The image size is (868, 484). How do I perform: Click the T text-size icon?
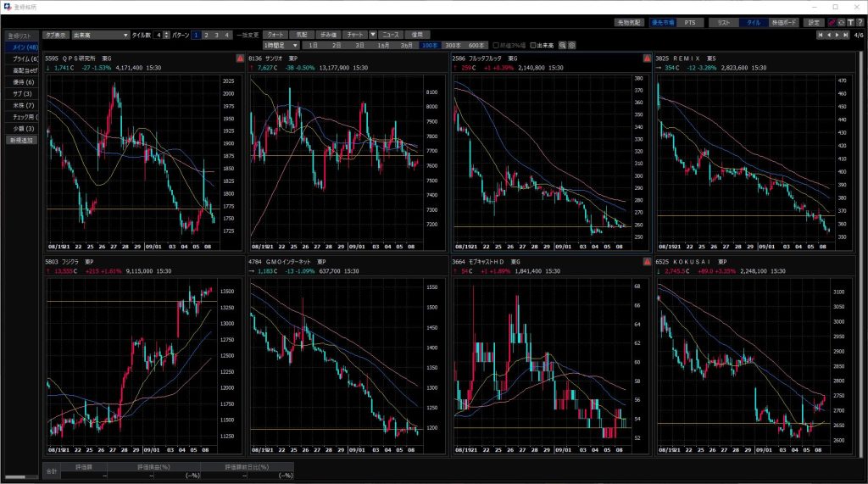pos(850,22)
